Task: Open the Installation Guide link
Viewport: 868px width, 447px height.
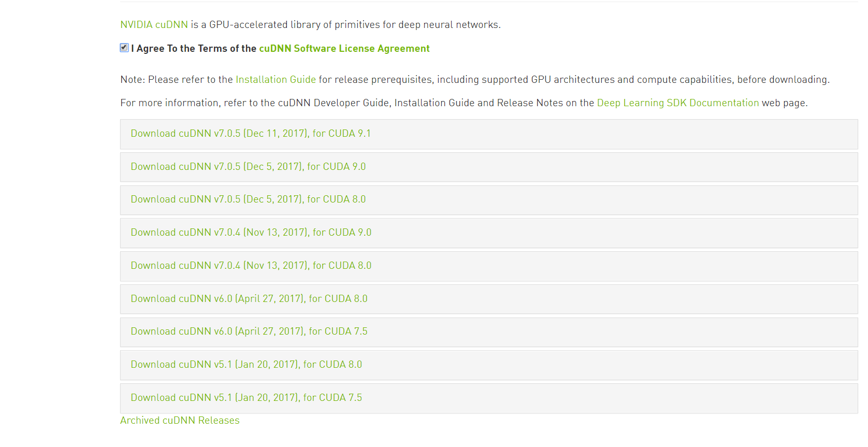Action: [276, 80]
